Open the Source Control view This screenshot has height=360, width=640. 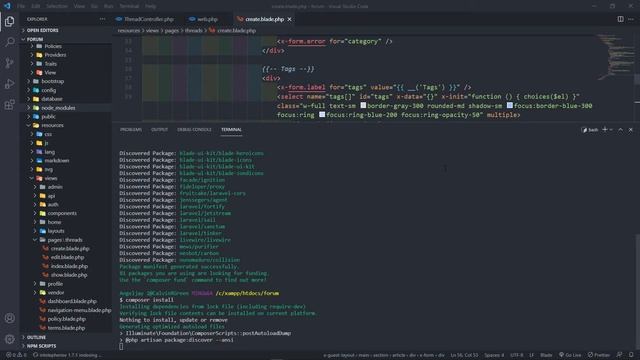pos(10,63)
